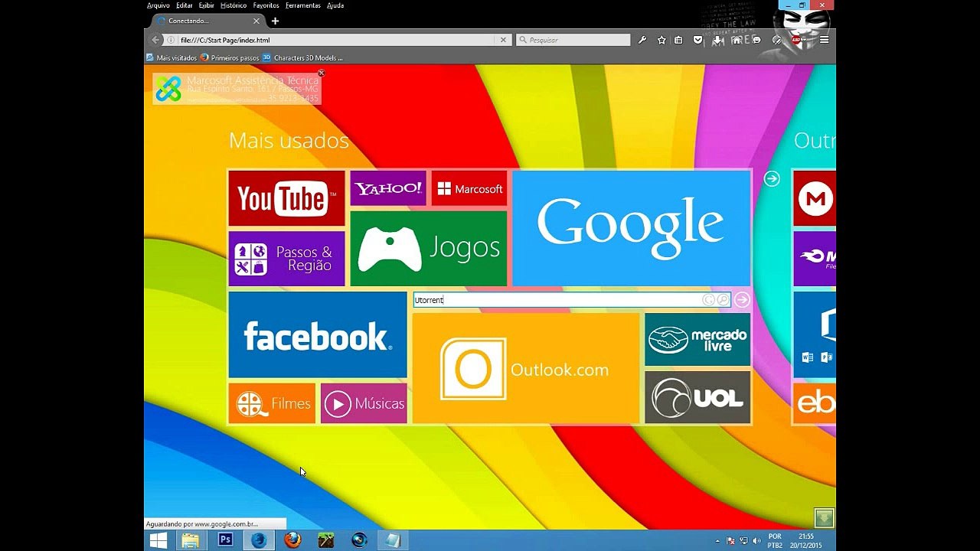Open Mais visitados bookmark folder
Screen dimensions: 980x551
tap(171, 57)
